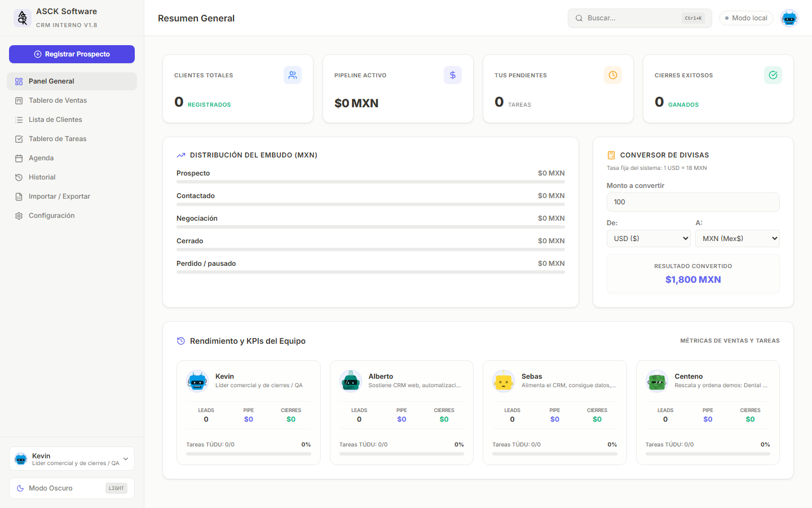Viewport: 812px width, 508px height.
Task: Click the Agenda calendar icon
Action: pos(19,158)
